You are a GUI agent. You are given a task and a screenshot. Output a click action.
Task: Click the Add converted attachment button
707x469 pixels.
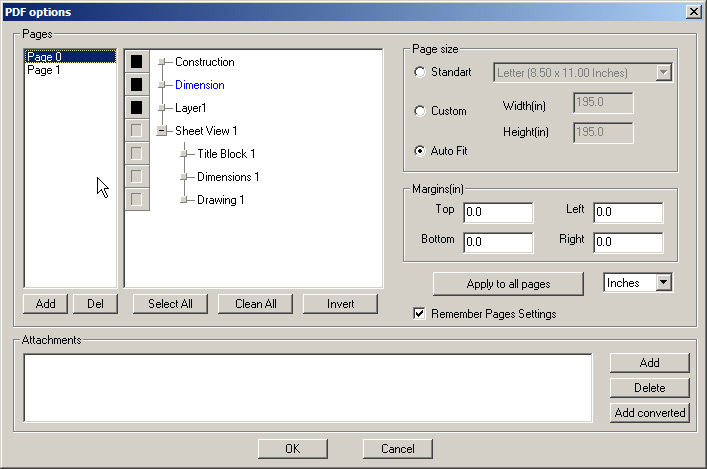649,412
